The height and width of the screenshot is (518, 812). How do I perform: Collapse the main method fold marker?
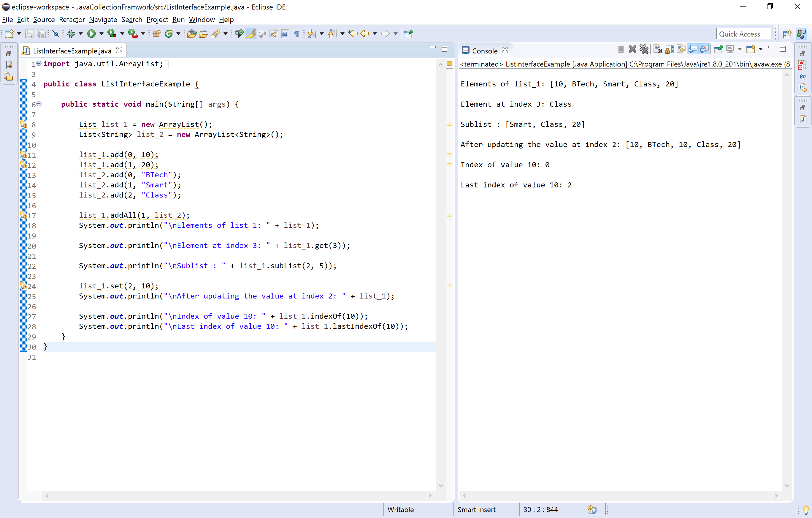pos(39,104)
